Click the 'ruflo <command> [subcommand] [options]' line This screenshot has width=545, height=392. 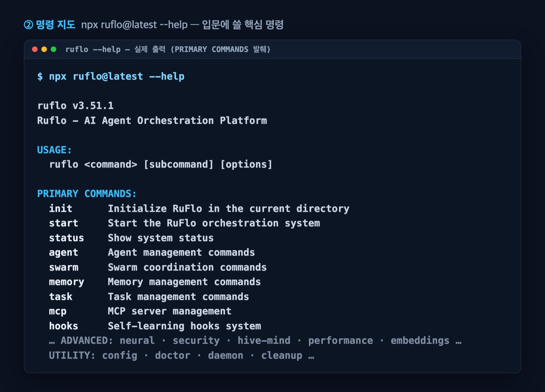tap(161, 164)
